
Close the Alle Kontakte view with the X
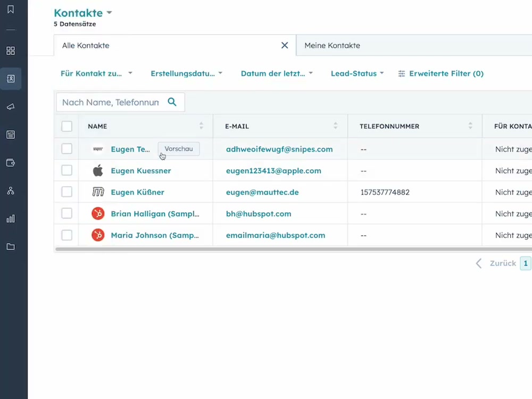coord(285,45)
